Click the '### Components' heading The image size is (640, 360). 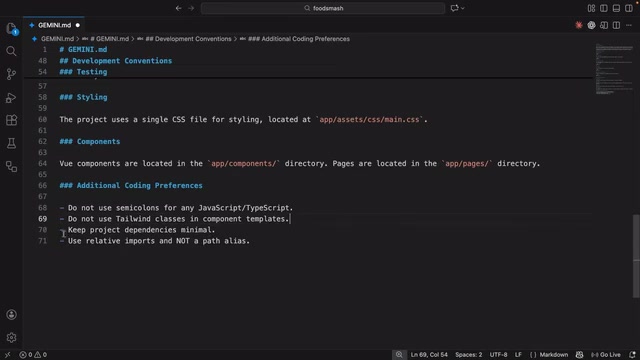pos(90,142)
